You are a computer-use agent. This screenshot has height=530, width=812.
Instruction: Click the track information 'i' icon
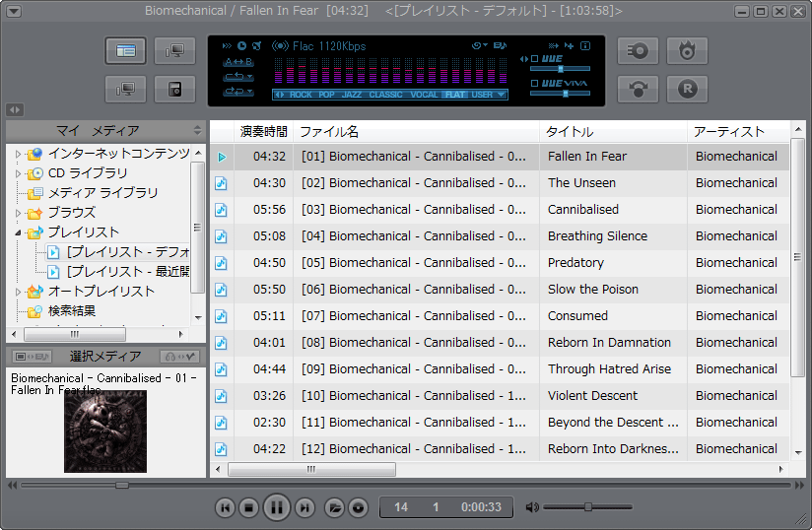point(585,46)
